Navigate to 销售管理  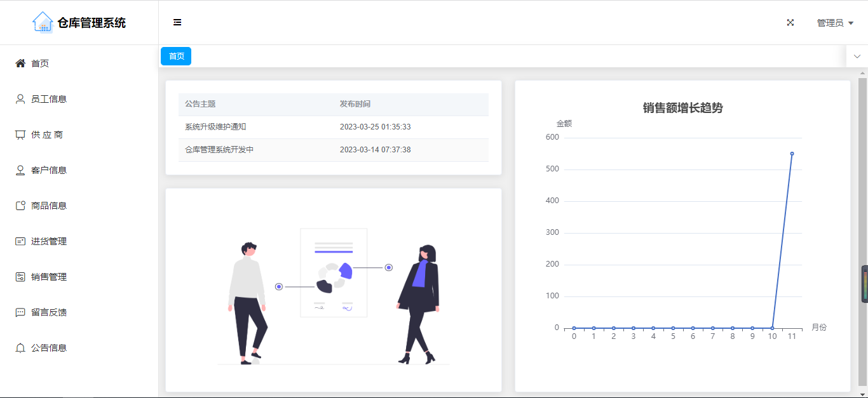79,277
